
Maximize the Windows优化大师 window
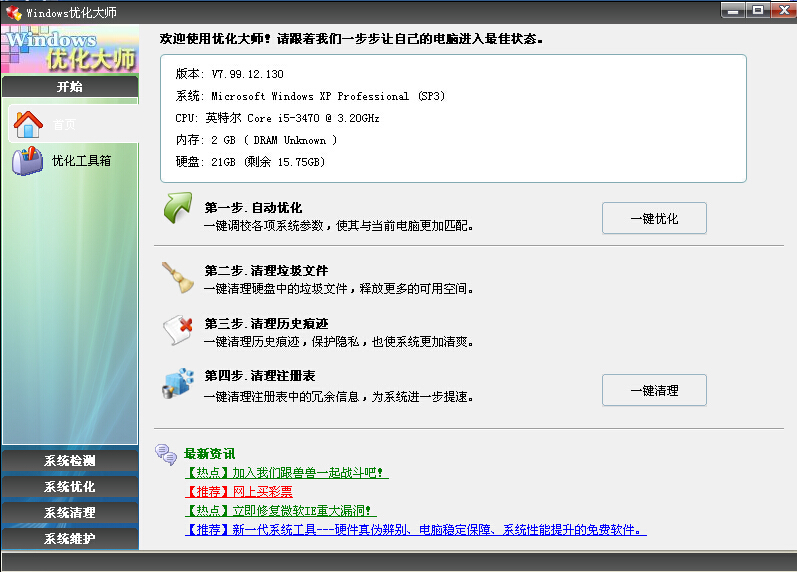click(758, 11)
